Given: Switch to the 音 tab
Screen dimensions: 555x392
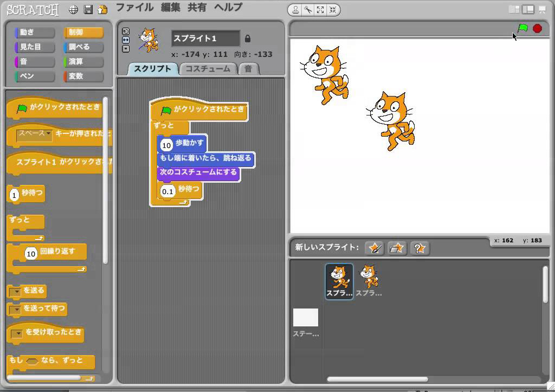Looking at the screenshot, I should (248, 69).
